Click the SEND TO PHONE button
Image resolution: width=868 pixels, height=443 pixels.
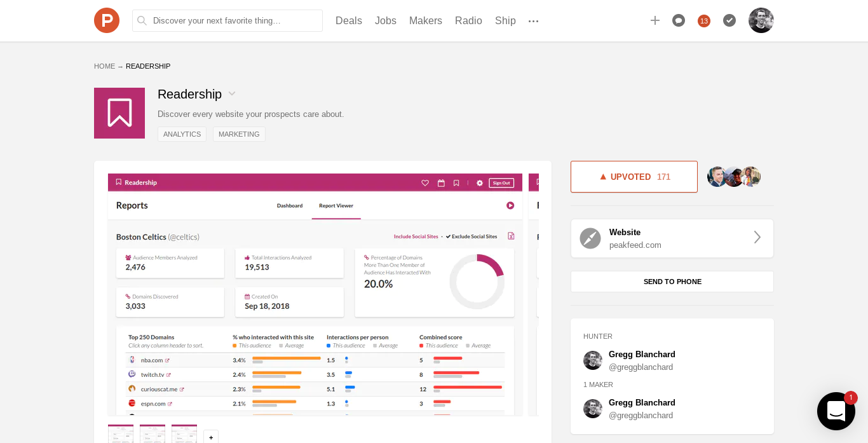pyautogui.click(x=672, y=282)
